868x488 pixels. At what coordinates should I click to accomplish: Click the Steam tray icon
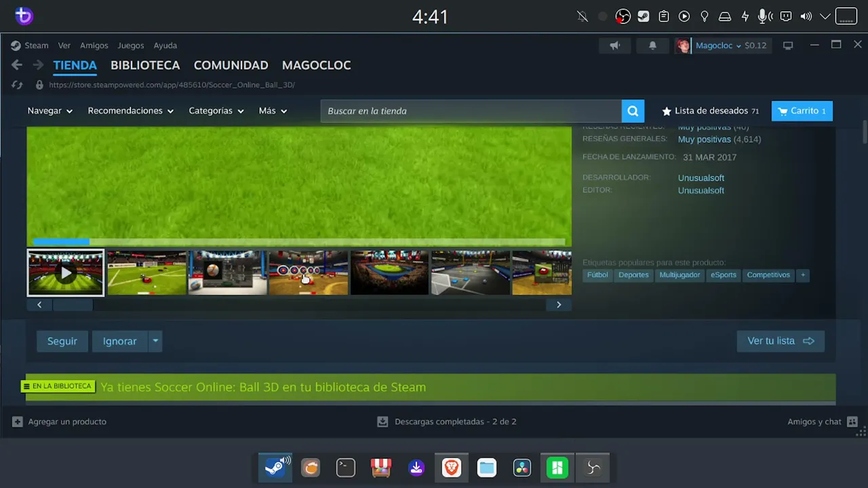(x=644, y=16)
